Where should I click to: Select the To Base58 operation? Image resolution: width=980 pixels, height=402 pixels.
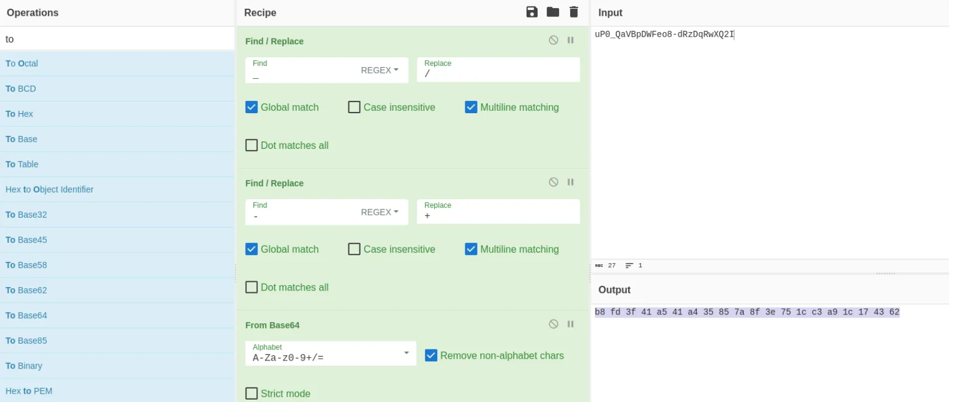(26, 265)
